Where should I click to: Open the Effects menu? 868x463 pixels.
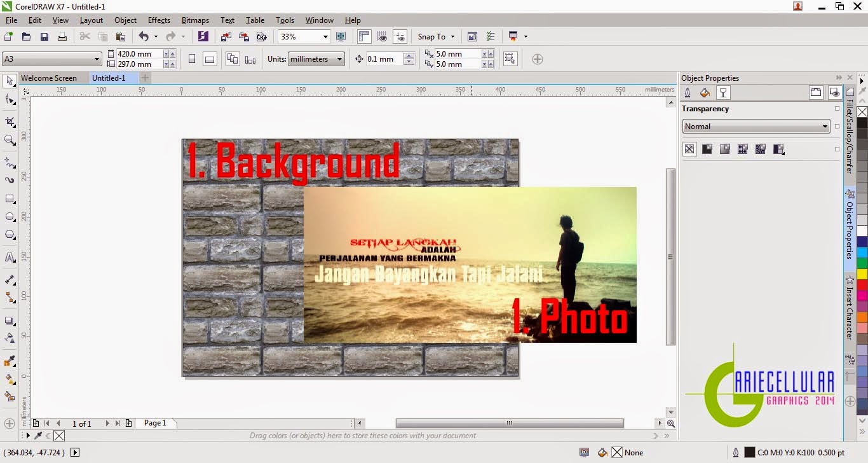(159, 20)
